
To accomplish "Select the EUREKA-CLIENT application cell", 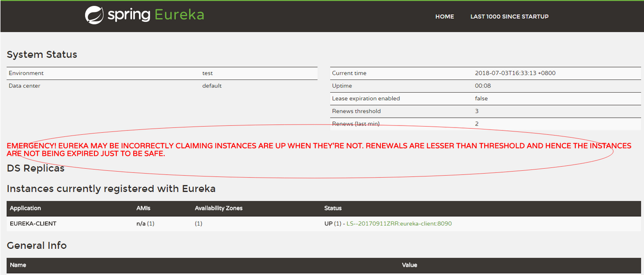I will pos(33,224).
